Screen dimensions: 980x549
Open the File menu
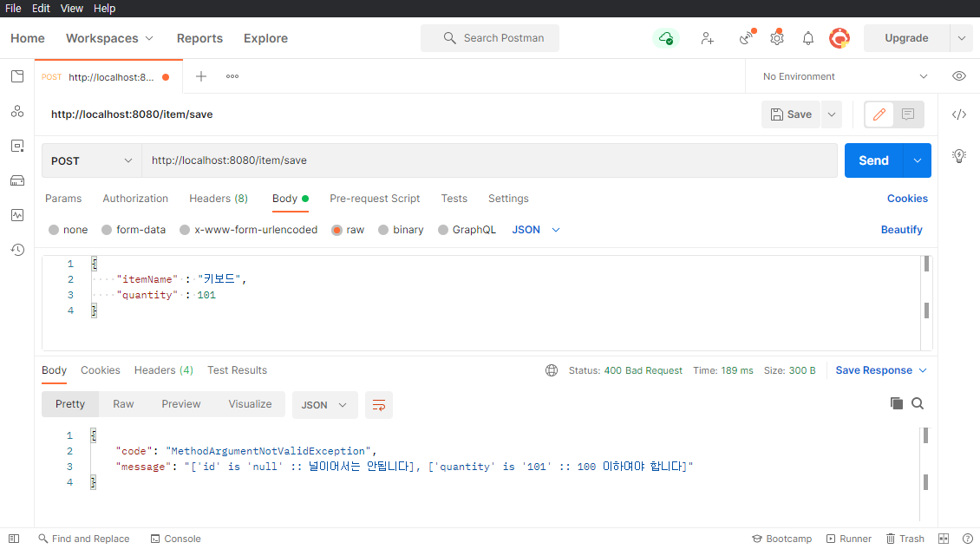click(13, 8)
